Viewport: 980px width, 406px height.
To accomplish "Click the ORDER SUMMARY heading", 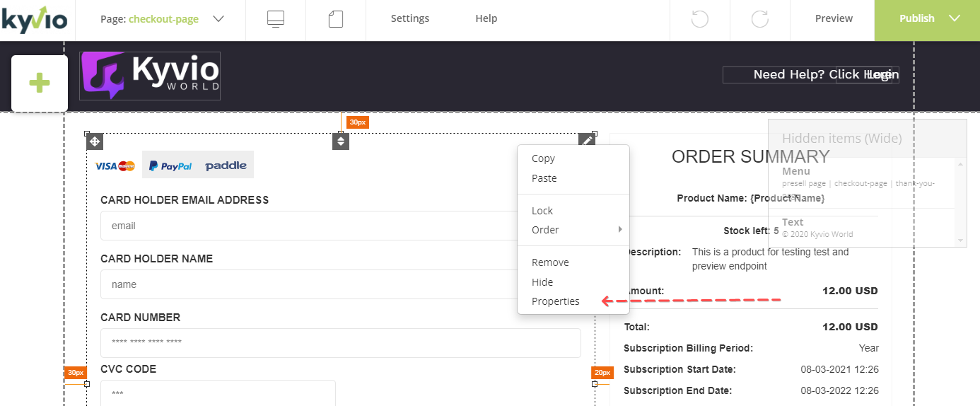I will (x=750, y=156).
